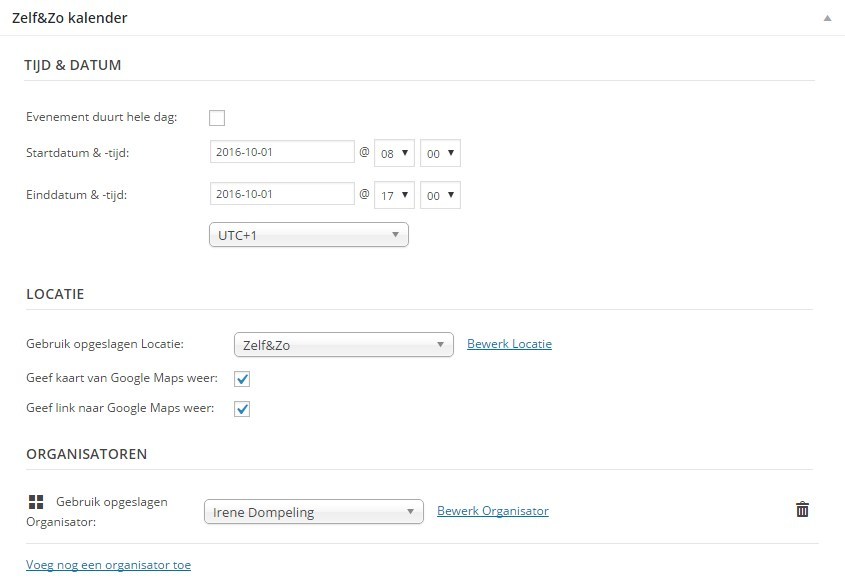Click the 'Evenement duurt hele dag' label

pyautogui.click(x=101, y=117)
